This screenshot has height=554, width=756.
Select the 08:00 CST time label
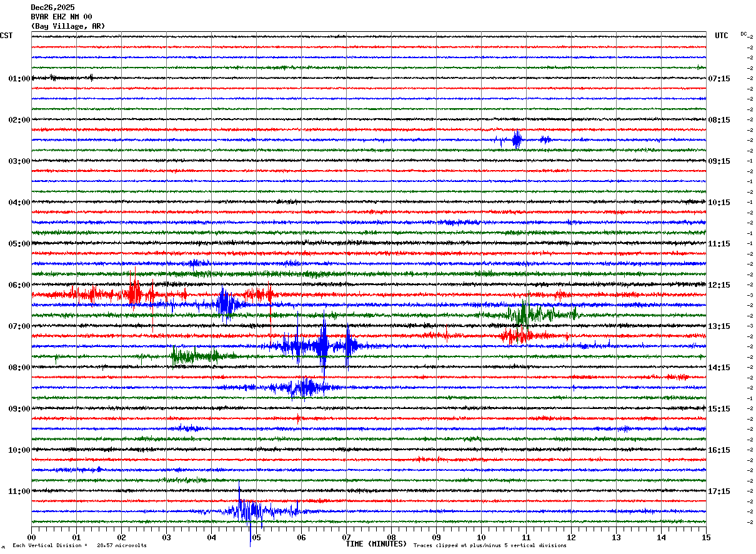click(19, 368)
